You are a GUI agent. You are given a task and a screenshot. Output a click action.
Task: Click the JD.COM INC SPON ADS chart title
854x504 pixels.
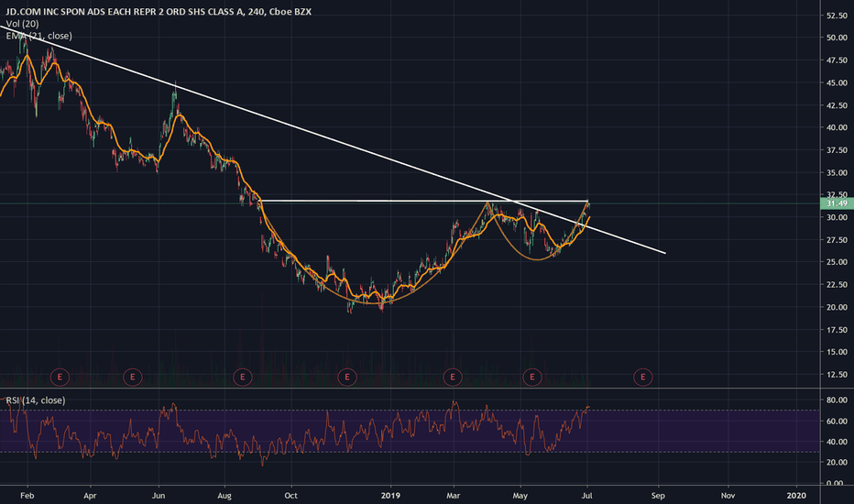159,11
